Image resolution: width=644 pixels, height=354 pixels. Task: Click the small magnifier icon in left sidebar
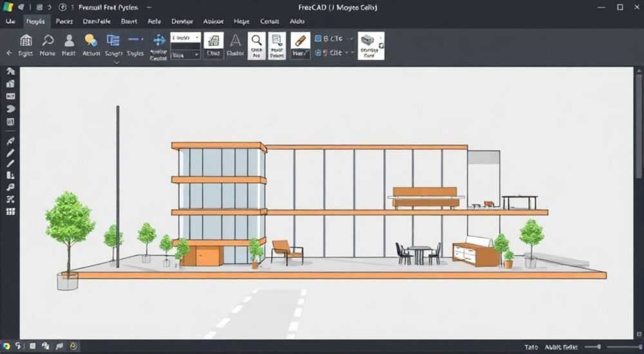(10, 187)
